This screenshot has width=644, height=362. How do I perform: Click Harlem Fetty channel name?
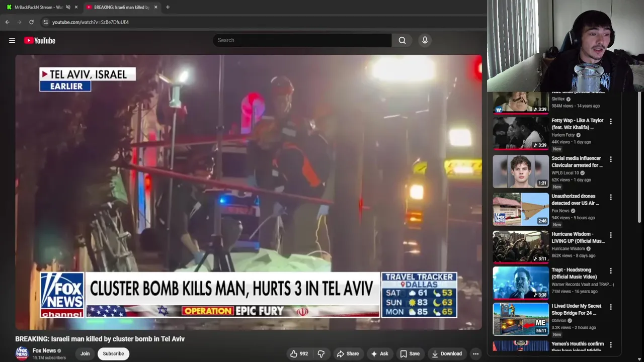click(x=563, y=135)
